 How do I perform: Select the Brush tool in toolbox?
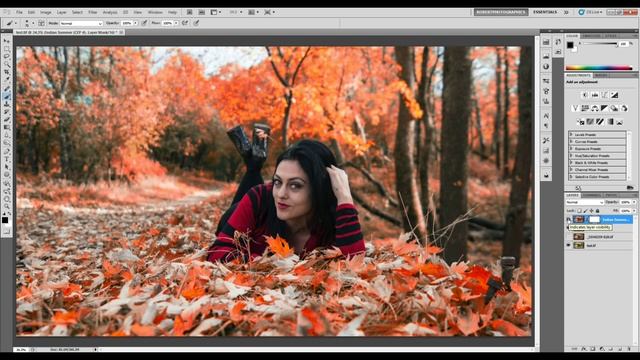[7, 96]
